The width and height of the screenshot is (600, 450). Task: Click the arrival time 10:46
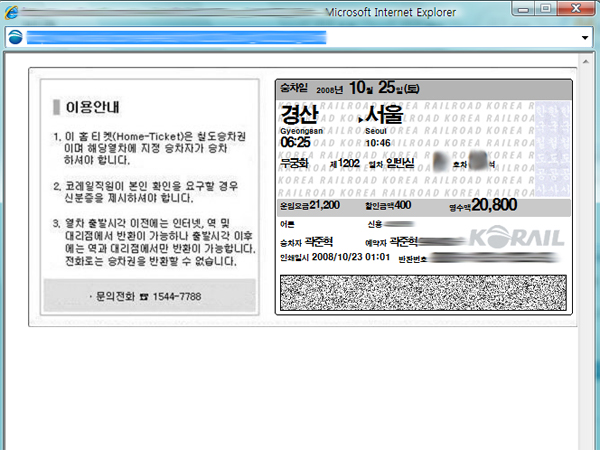tap(378, 143)
